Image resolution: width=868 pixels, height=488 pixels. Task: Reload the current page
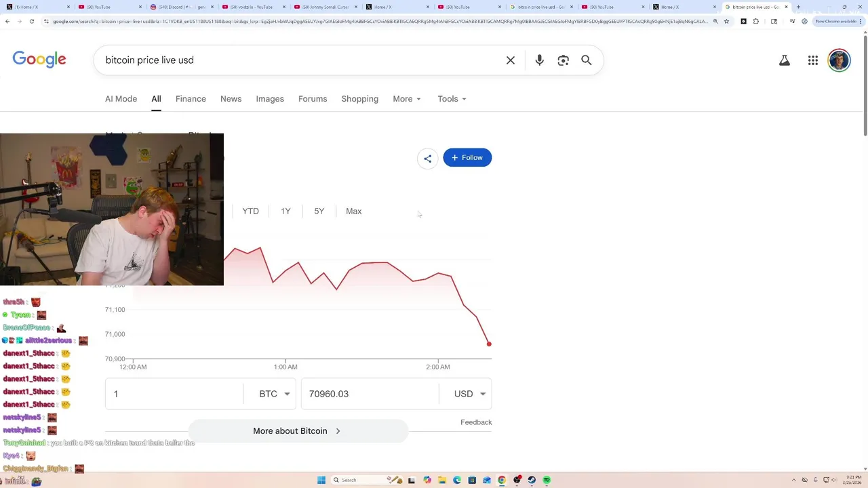(x=32, y=21)
